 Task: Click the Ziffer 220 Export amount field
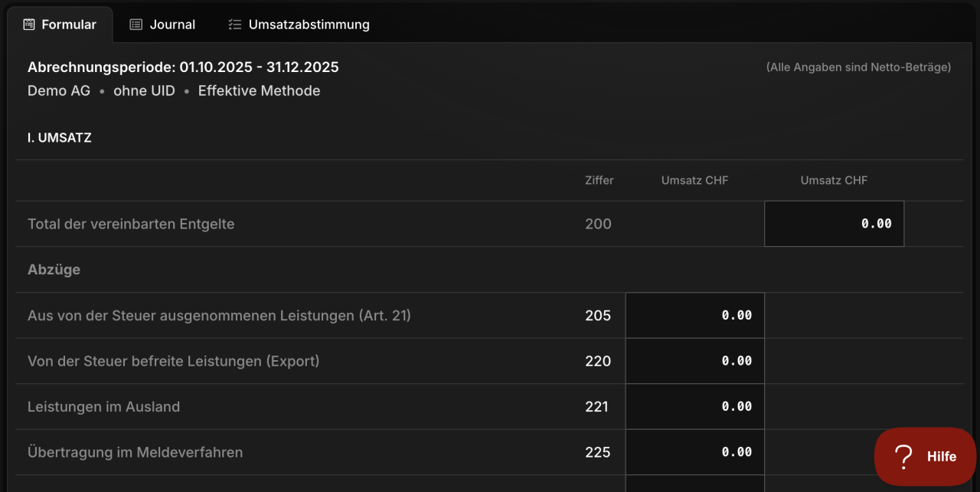(x=695, y=361)
